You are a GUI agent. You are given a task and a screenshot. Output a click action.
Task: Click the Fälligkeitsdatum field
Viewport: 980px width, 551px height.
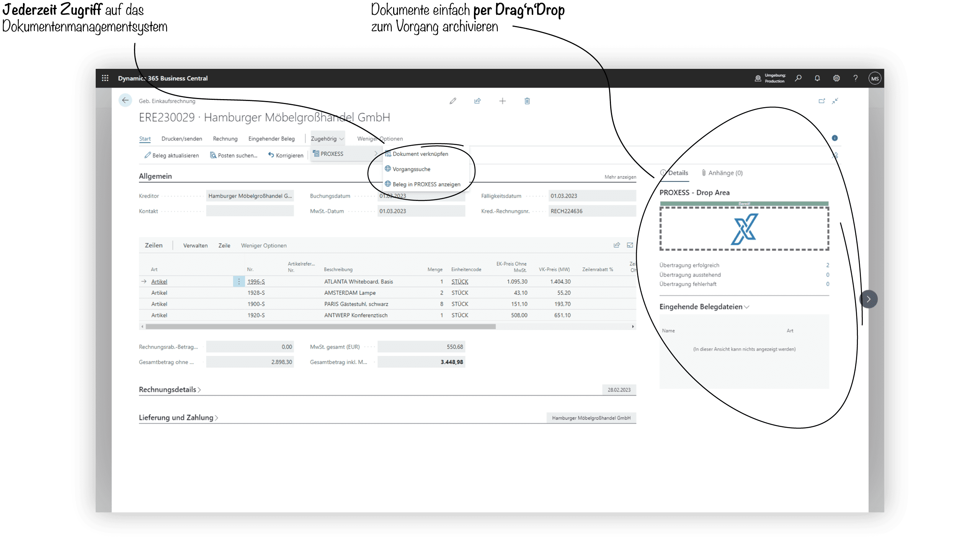(x=592, y=196)
